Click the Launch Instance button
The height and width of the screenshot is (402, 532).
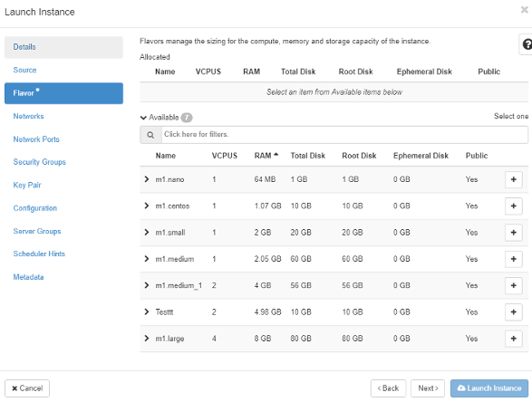click(x=489, y=388)
